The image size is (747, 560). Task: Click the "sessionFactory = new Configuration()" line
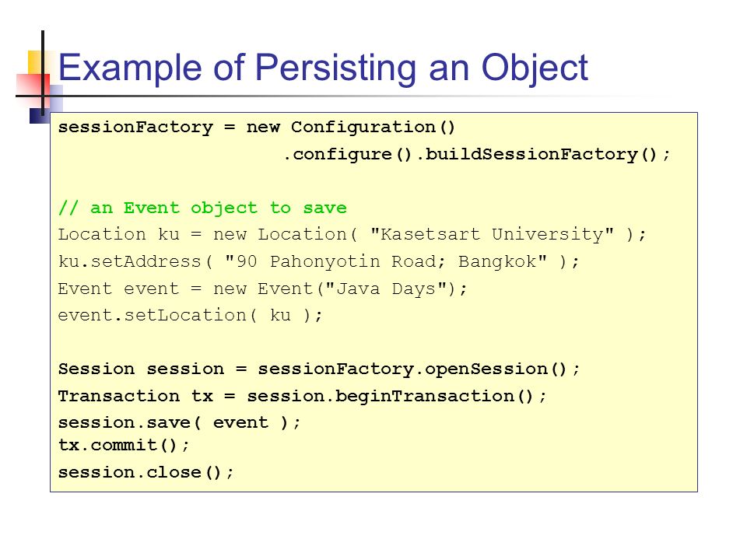point(256,128)
